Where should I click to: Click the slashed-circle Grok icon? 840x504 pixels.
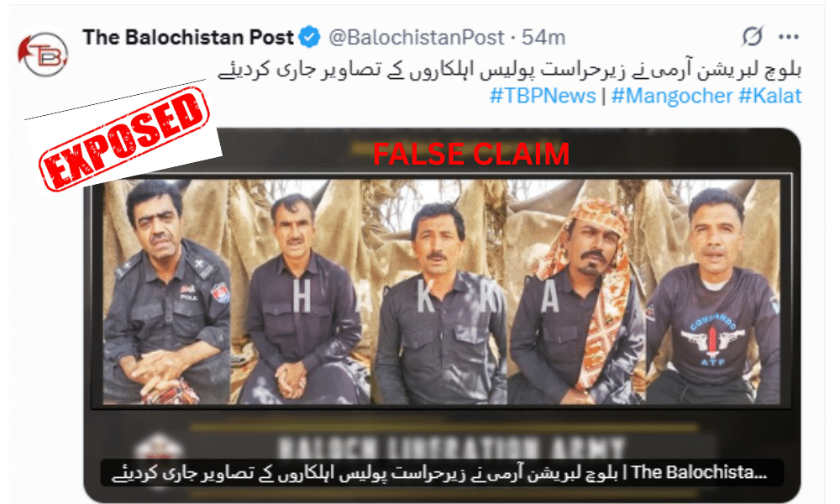point(752,36)
